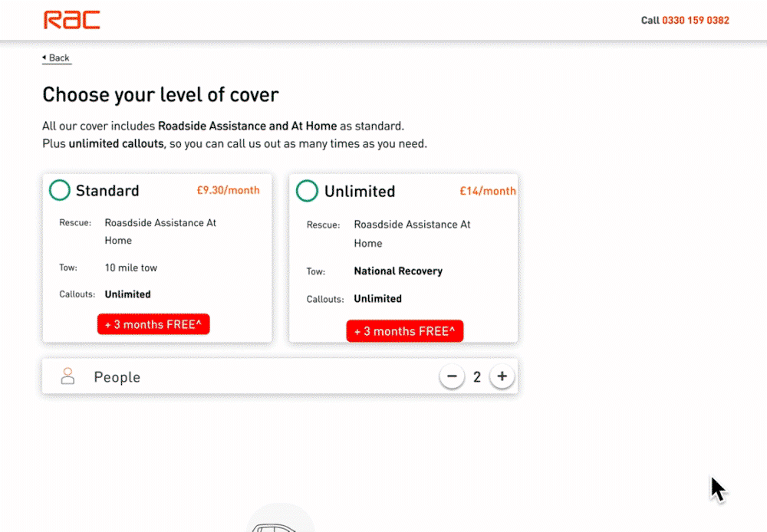Go back using the Back link
Image resolution: width=767 pixels, height=532 pixels.
(56, 57)
